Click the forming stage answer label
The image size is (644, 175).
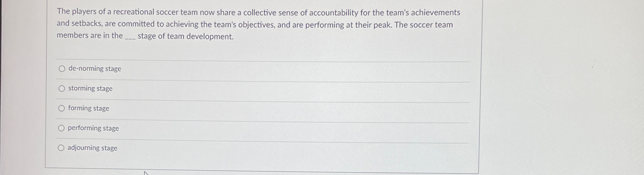pyautogui.click(x=89, y=108)
